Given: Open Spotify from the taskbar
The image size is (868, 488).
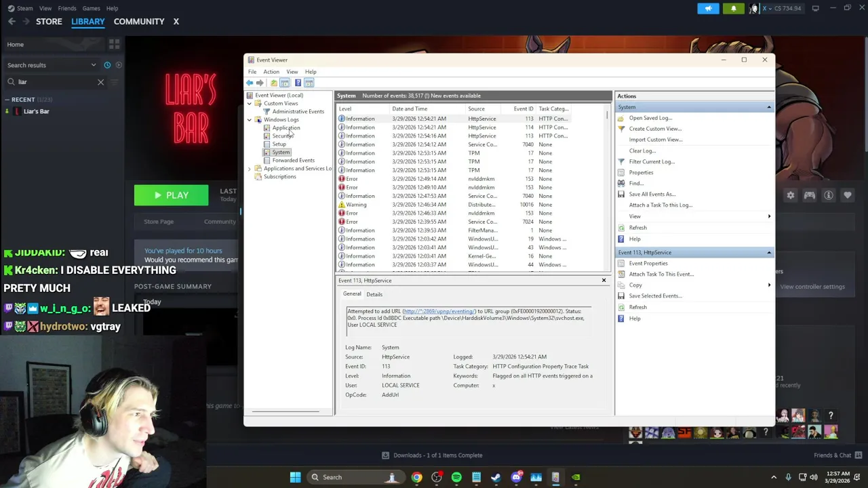Looking at the screenshot, I should [x=456, y=477].
